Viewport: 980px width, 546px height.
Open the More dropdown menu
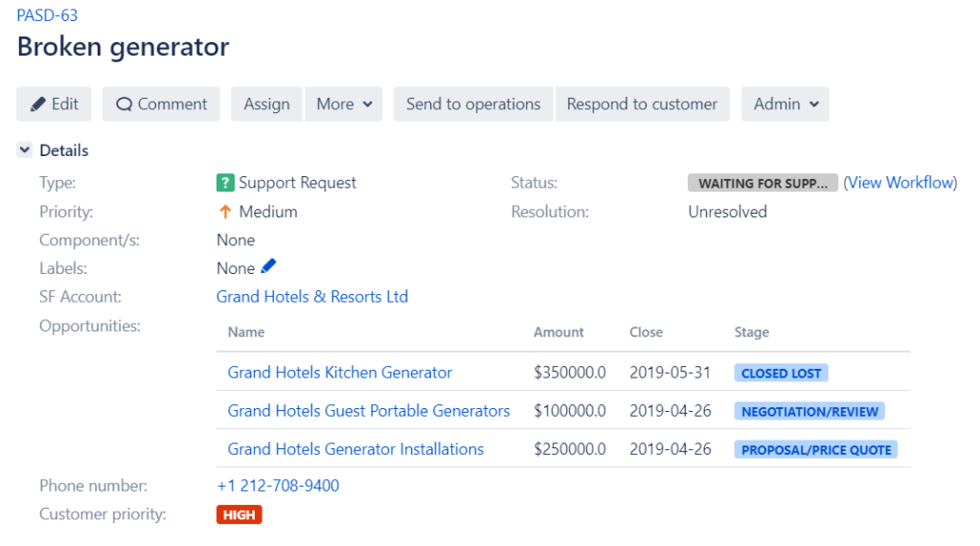click(344, 104)
